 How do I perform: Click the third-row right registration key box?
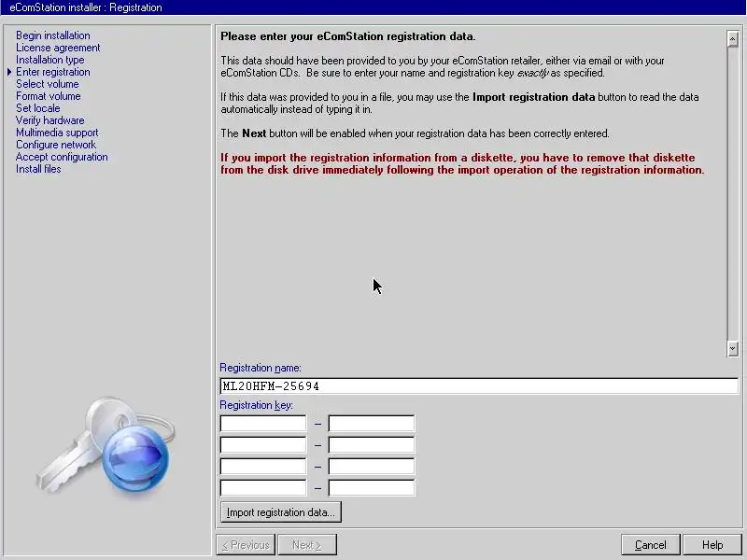tap(372, 466)
